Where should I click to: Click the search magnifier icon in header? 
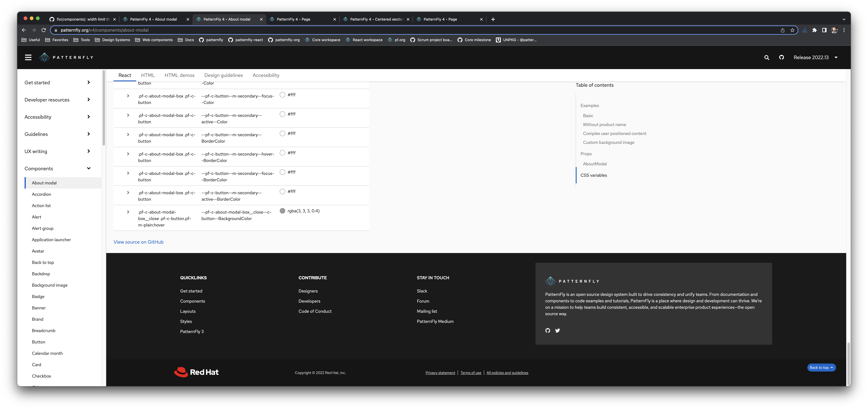(x=767, y=58)
